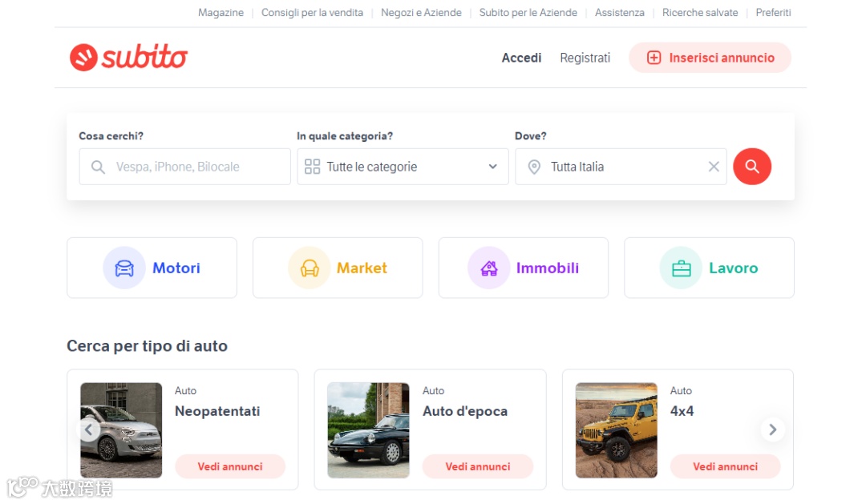The image size is (866, 504).
Task: Go to previous car types with left arrow
Action: pyautogui.click(x=88, y=429)
